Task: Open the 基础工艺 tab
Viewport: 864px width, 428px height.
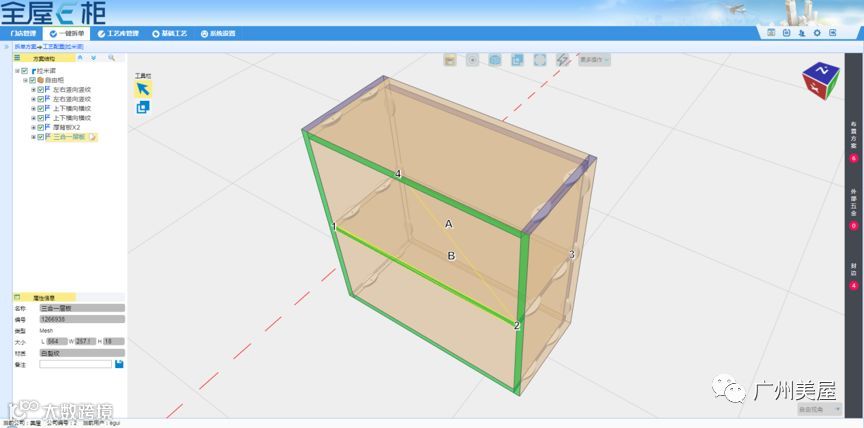Action: [x=170, y=34]
